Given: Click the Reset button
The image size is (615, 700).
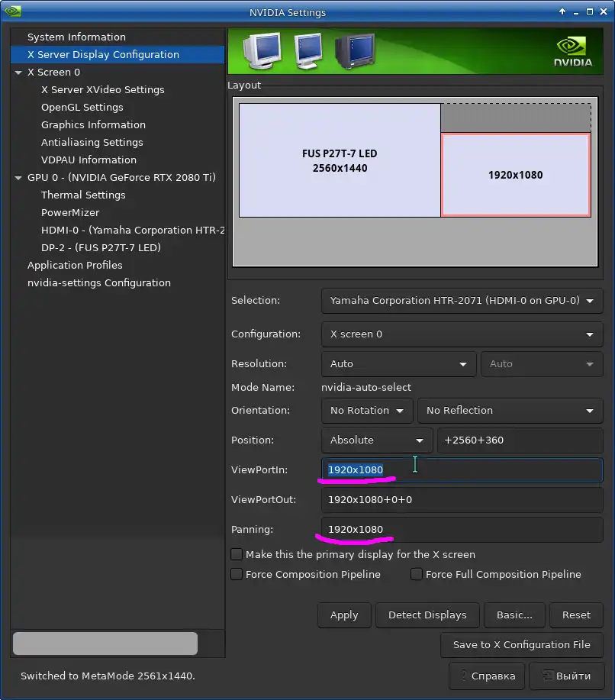Looking at the screenshot, I should (576, 615).
